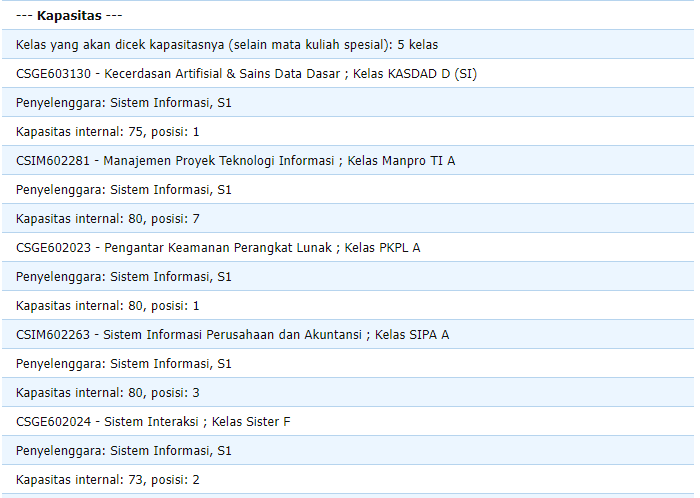Select CSGE602023 Pengantar Keamanan Perangkat Lunak row

coord(348,247)
